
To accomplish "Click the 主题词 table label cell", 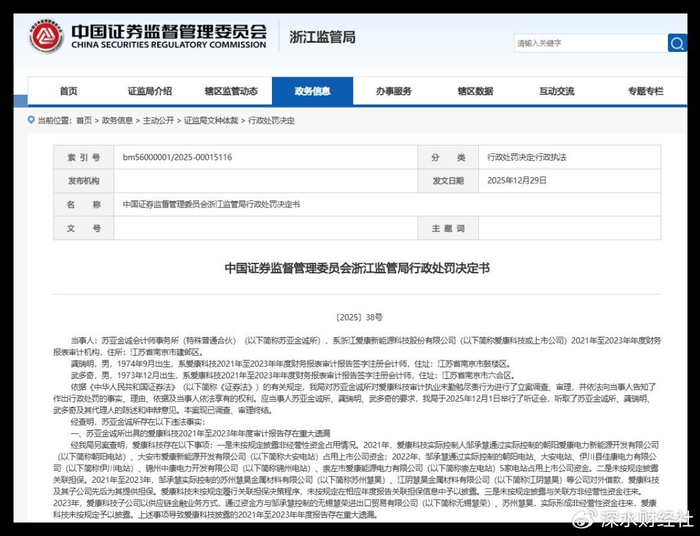I will (x=448, y=228).
